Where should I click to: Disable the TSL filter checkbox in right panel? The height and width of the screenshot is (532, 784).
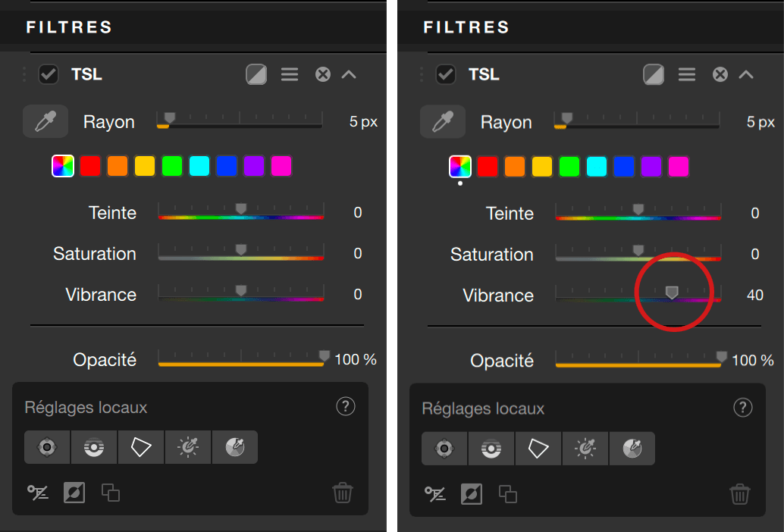446,74
